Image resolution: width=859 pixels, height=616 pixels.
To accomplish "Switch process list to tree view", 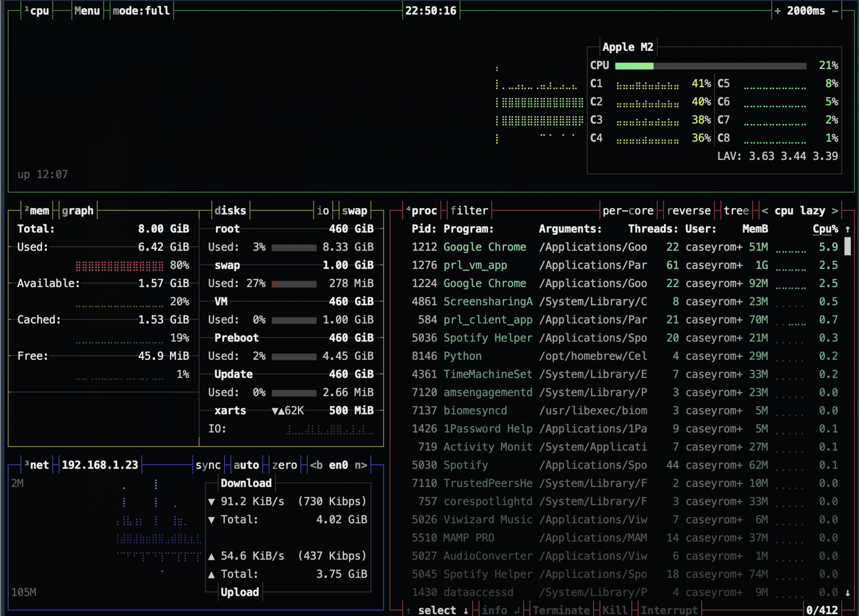I will pyautogui.click(x=736, y=211).
